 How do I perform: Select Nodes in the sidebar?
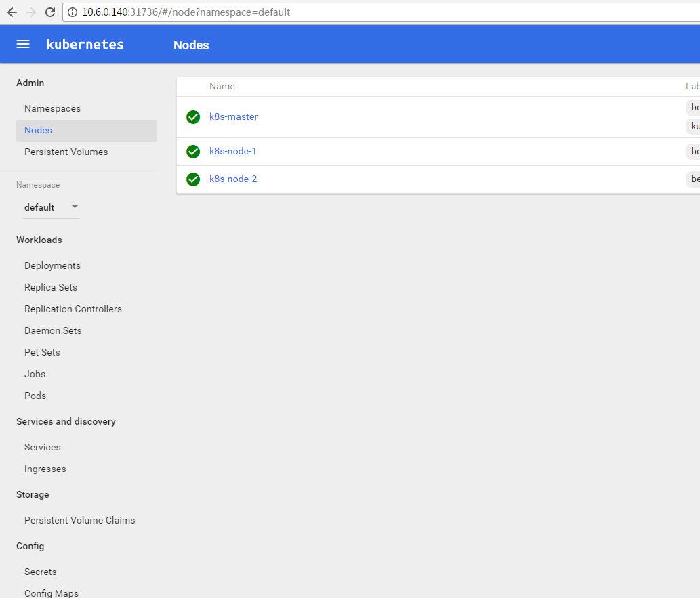[x=87, y=130]
